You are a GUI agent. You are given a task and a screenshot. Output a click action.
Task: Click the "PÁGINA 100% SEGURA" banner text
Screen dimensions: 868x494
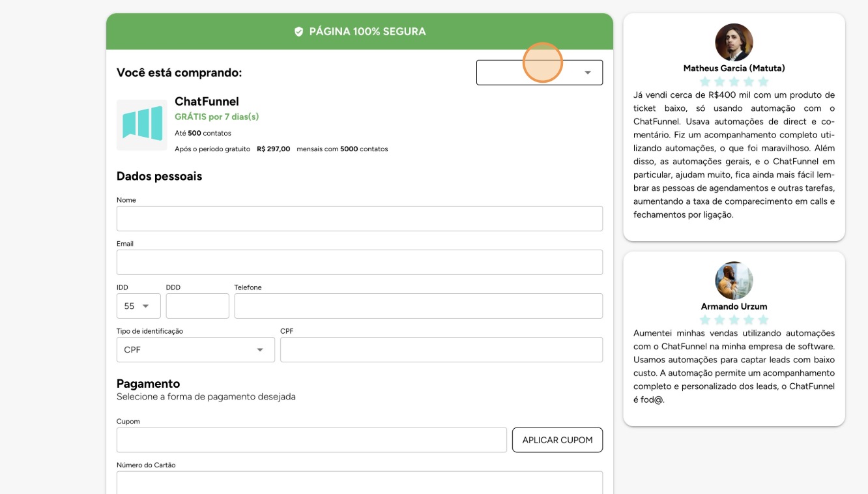368,31
